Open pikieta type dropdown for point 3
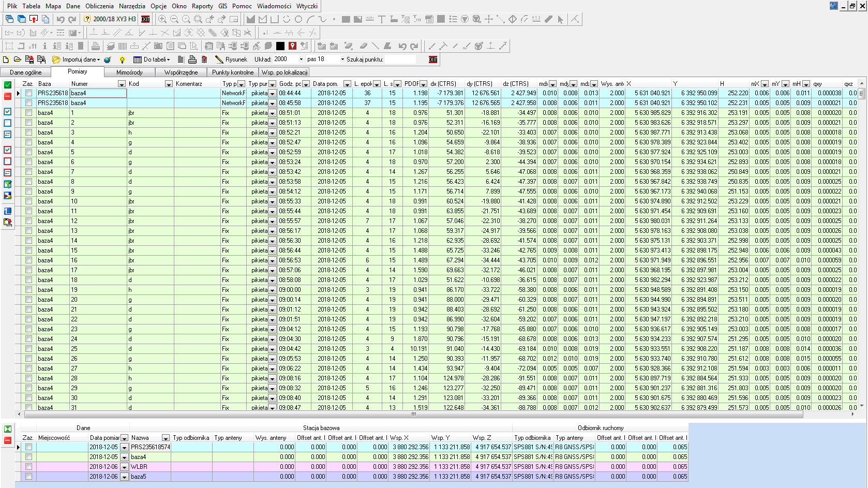Viewport: 868px width, 488px height. (x=273, y=132)
